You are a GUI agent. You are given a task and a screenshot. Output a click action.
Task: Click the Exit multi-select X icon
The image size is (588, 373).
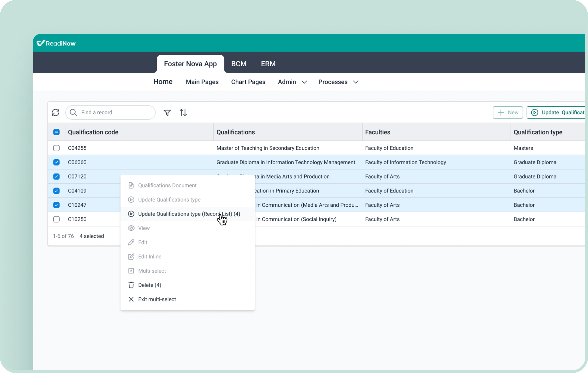[x=131, y=299]
